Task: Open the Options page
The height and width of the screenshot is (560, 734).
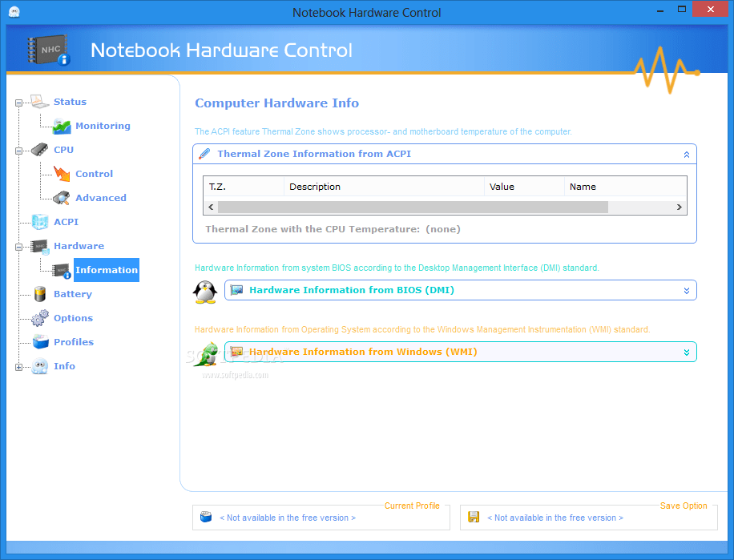Action: click(x=73, y=318)
